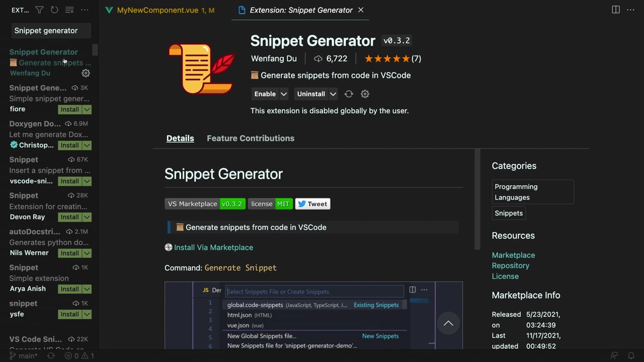Click the extensions list scrollbar
Screen dimensions: 644x362
pyautogui.click(x=95, y=50)
